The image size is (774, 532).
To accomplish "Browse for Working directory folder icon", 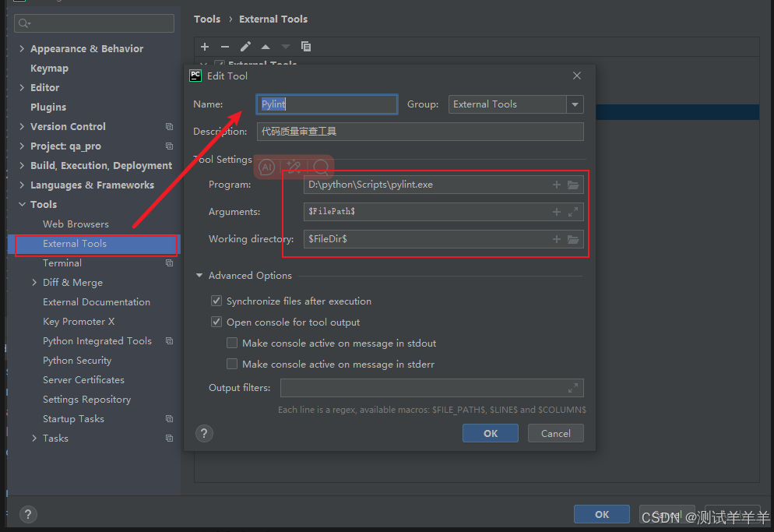I will coord(573,240).
